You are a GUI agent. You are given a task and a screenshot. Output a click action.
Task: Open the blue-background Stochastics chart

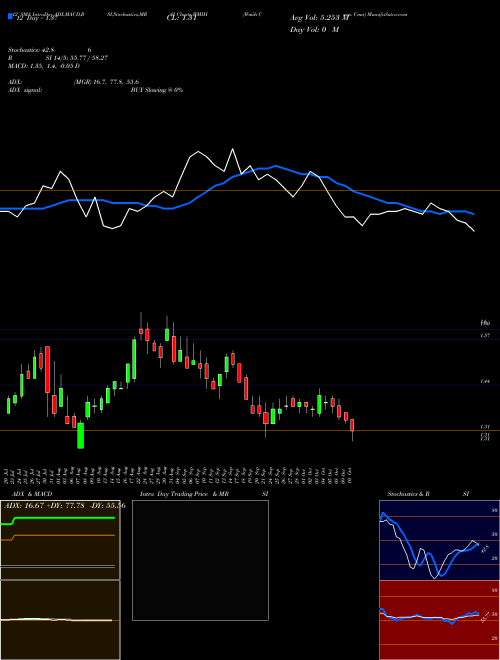439,540
